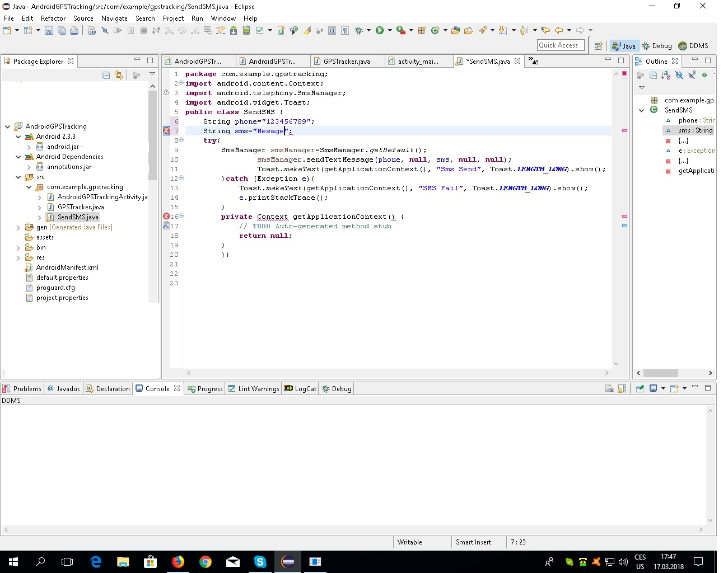Click the Clear Console icon
Viewport: 728px width, 573px height.
coord(609,389)
